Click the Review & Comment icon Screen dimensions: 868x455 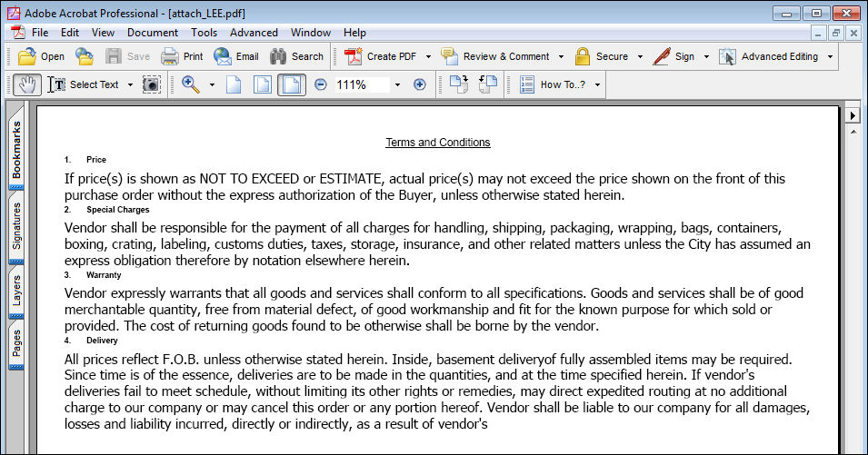coord(450,56)
